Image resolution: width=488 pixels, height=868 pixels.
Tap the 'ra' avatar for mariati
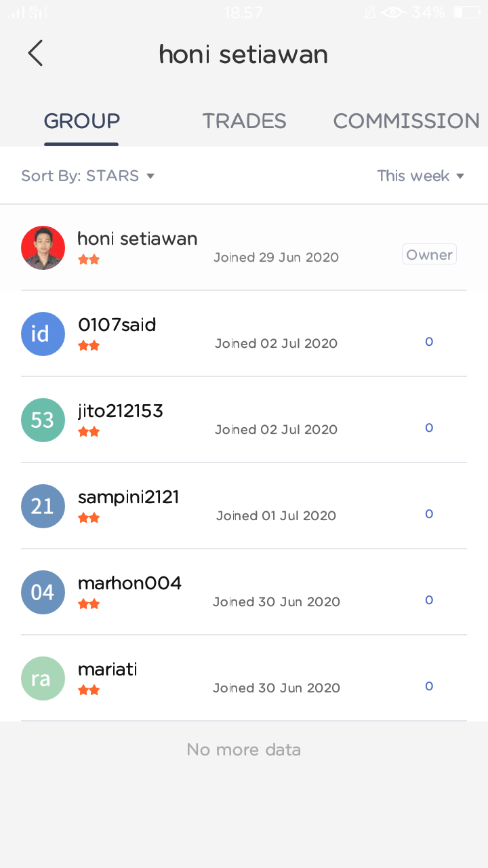[43, 678]
